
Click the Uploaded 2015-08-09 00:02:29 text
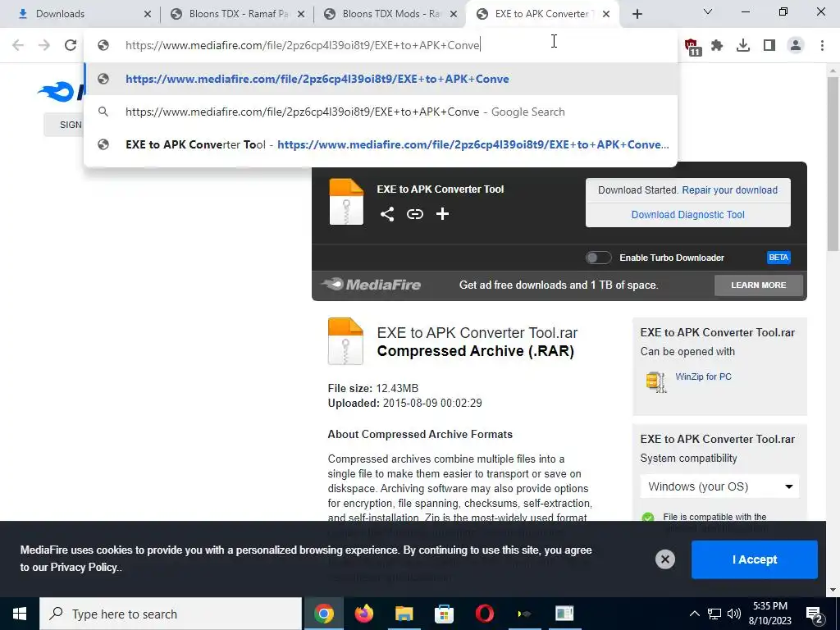coord(405,403)
